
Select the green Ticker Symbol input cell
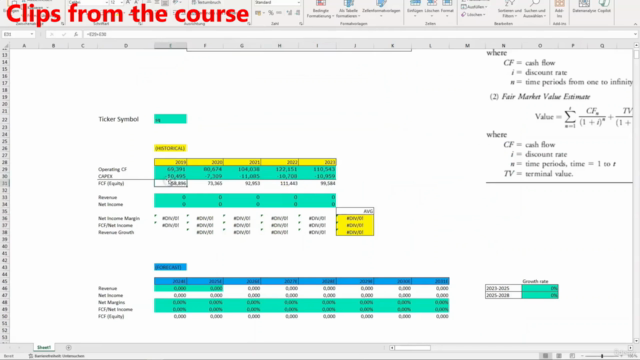(x=170, y=119)
